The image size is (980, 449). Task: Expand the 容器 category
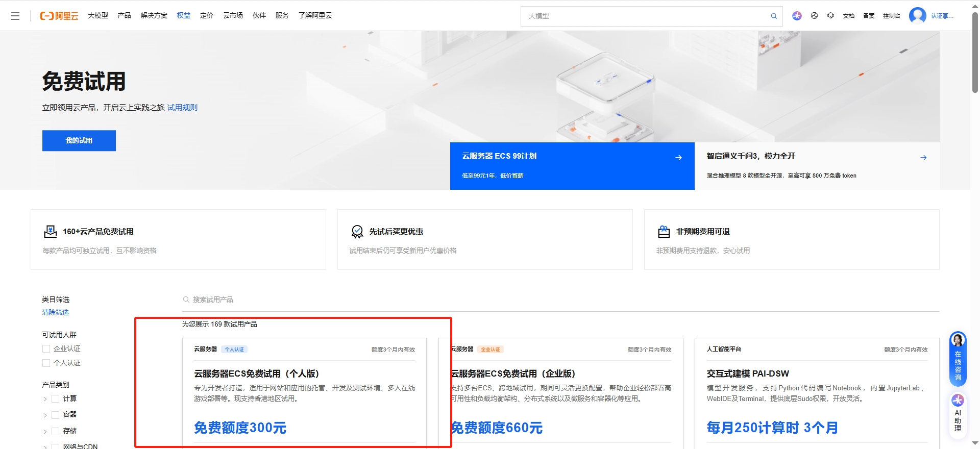coord(45,415)
